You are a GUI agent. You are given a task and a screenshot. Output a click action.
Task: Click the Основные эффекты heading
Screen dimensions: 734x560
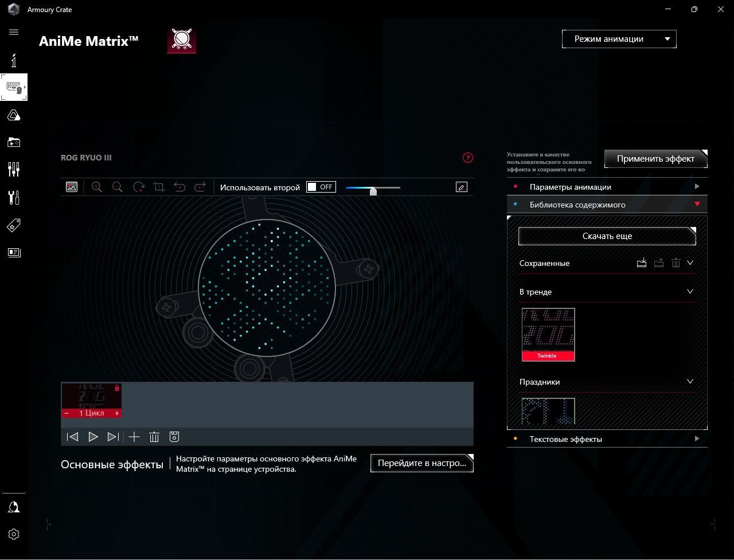tap(112, 464)
